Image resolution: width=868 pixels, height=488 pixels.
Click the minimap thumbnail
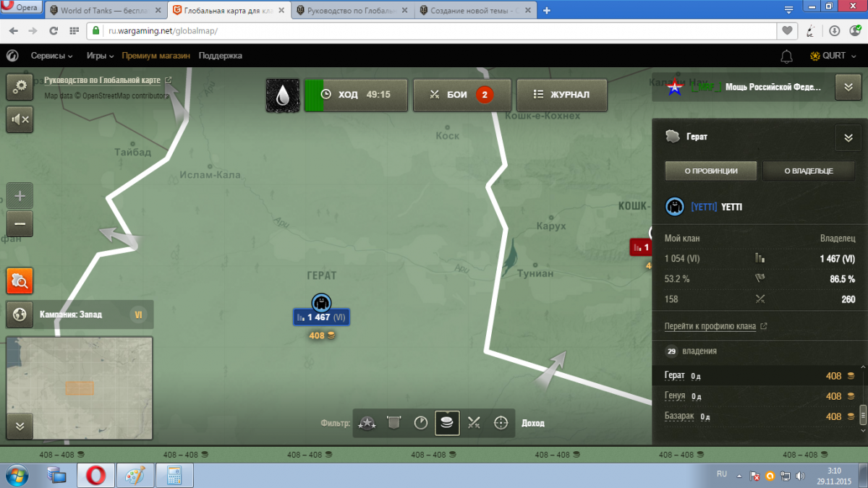coord(80,388)
